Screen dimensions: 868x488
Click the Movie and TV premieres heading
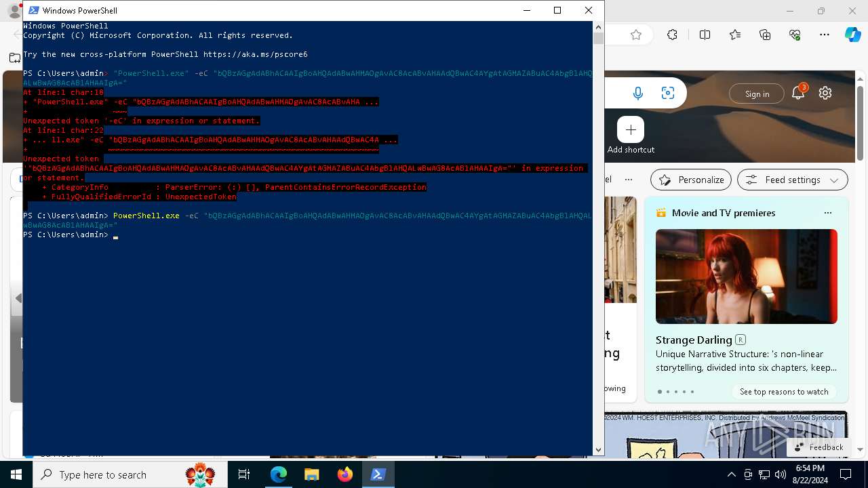pos(724,213)
